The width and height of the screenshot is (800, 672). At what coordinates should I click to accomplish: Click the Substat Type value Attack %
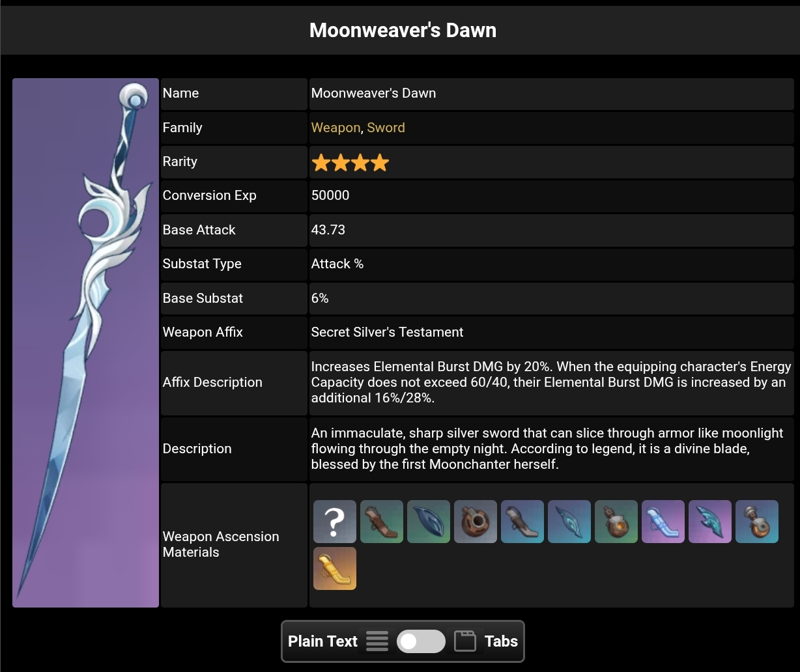coord(337,264)
